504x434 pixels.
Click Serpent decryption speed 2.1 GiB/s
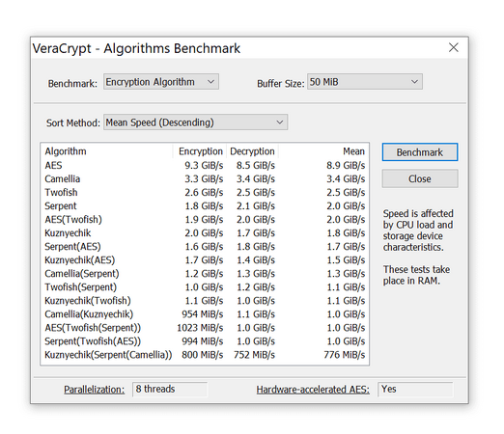coord(256,205)
